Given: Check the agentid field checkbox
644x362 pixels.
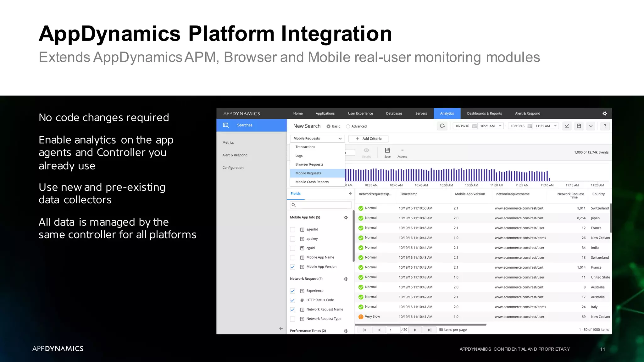Looking at the screenshot, I should (x=292, y=230).
